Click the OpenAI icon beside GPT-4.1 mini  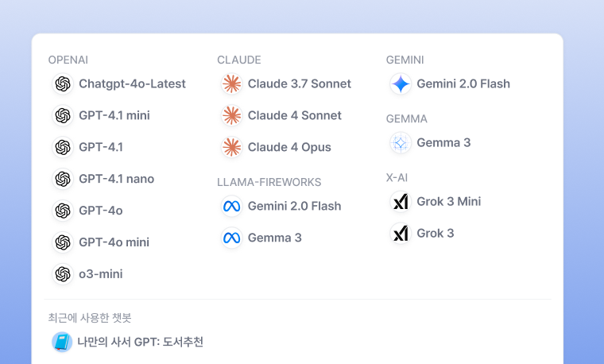pyautogui.click(x=63, y=115)
